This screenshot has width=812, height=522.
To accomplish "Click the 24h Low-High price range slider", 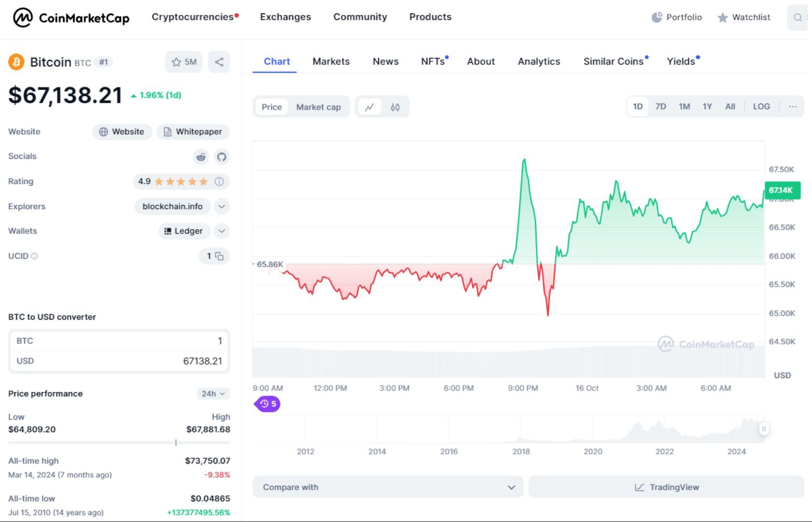I will pyautogui.click(x=175, y=442).
